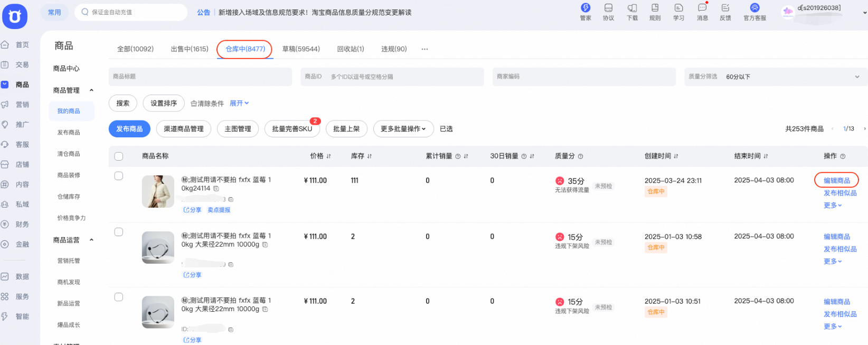Tick the checkbox of product created 2025-01-03 10:58
The height and width of the screenshot is (345, 868).
coord(119,232)
